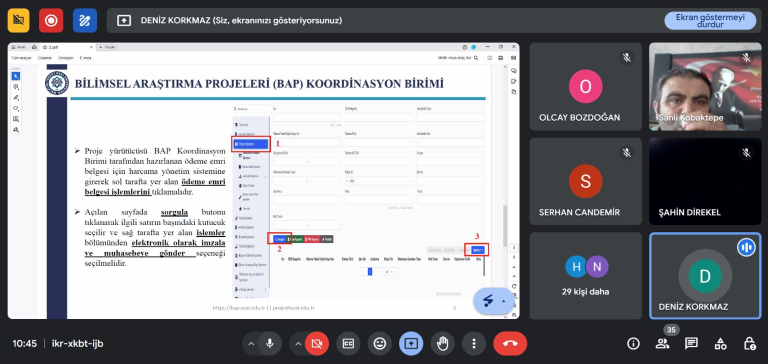Screen dimensions: 768x364
Task: Expand the floating blue pill's caret arrow
Action: point(504,301)
